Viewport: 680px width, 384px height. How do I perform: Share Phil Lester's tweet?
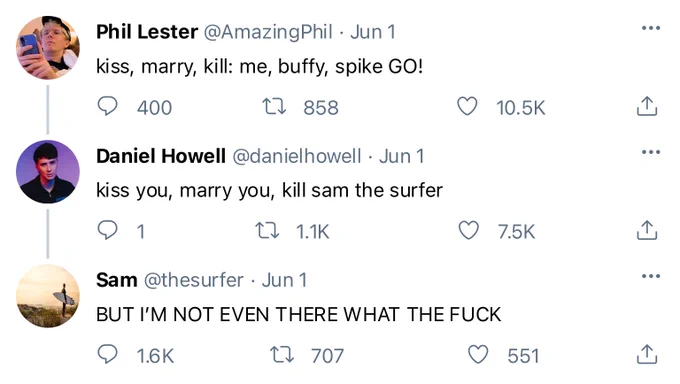point(647,106)
